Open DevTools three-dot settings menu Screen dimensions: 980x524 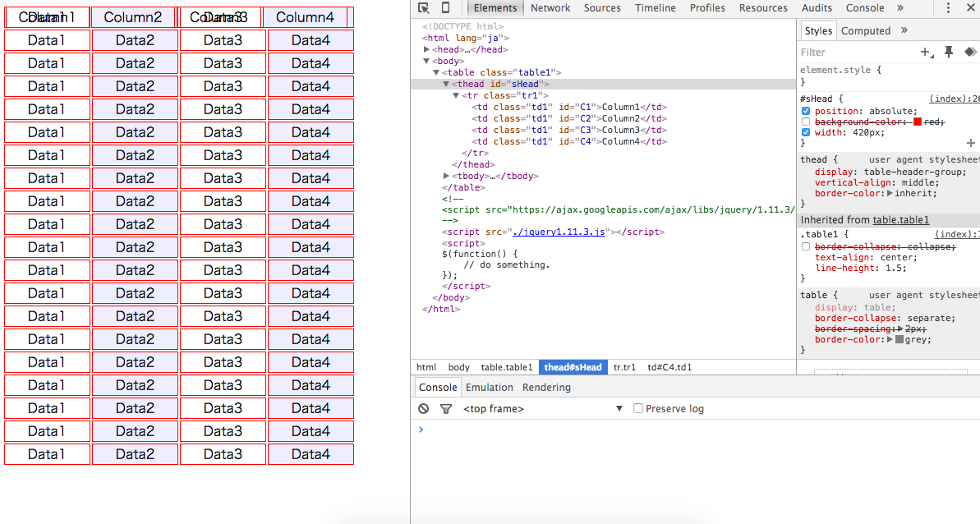(949, 8)
